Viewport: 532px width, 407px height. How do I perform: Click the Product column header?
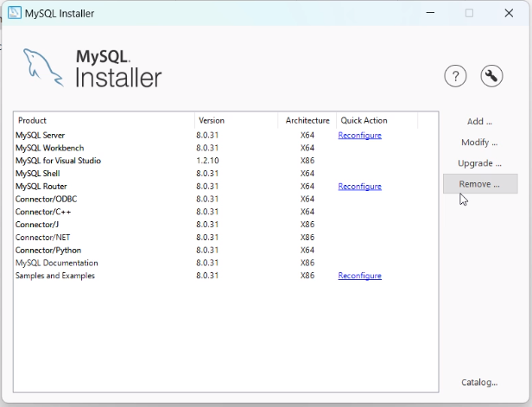pos(104,120)
